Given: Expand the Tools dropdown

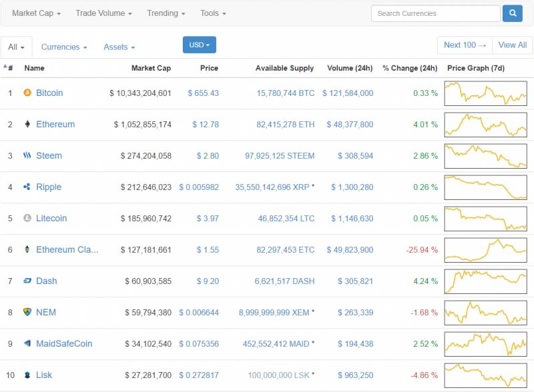Looking at the screenshot, I should coord(213,13).
